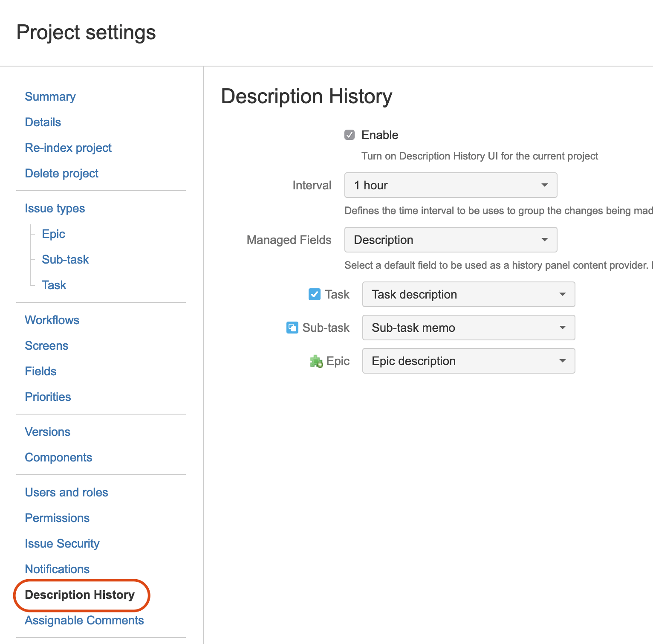The image size is (653, 644).
Task: Open the Sub-task memo dropdown
Action: click(x=468, y=328)
